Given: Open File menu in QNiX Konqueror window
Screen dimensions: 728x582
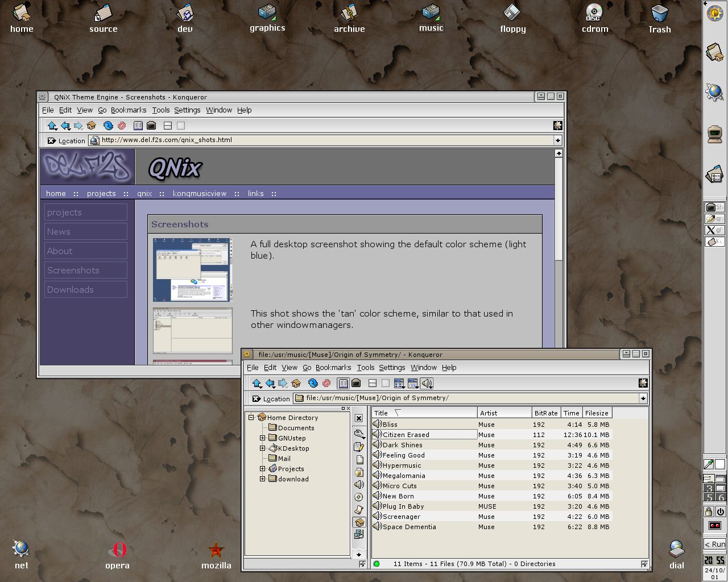Looking at the screenshot, I should (x=48, y=110).
